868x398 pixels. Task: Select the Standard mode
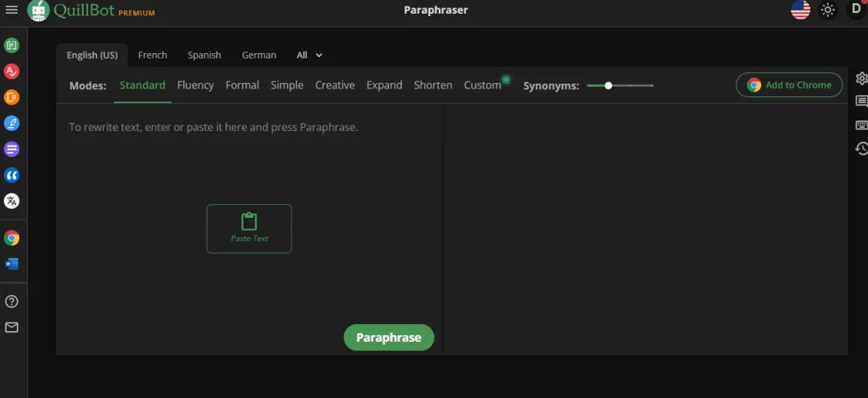click(142, 85)
